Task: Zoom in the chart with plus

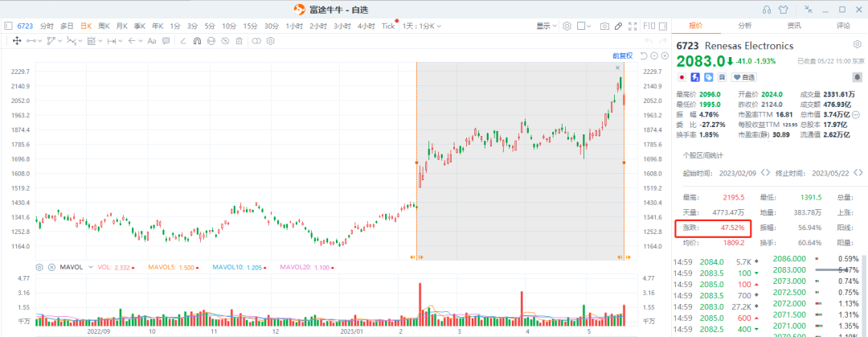Action: 665,55
